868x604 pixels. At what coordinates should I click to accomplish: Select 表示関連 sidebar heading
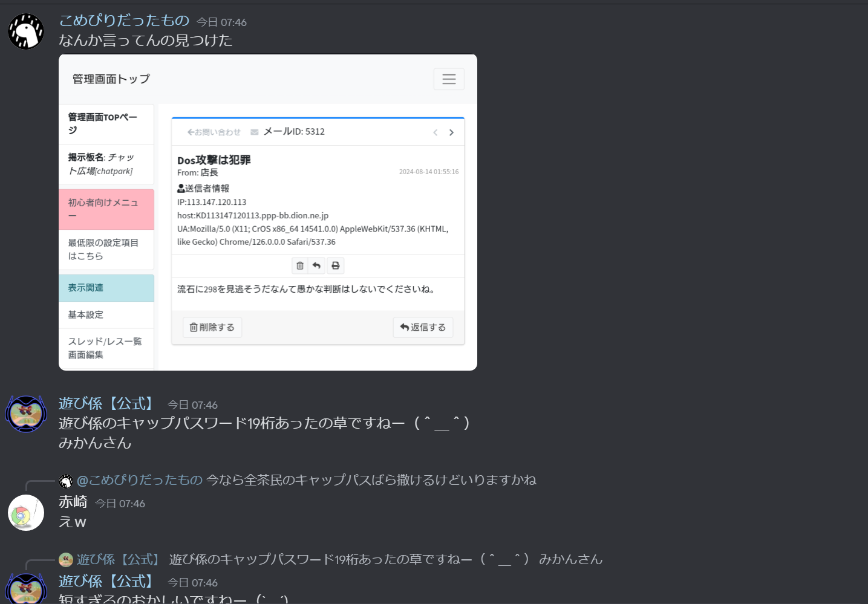(x=106, y=288)
